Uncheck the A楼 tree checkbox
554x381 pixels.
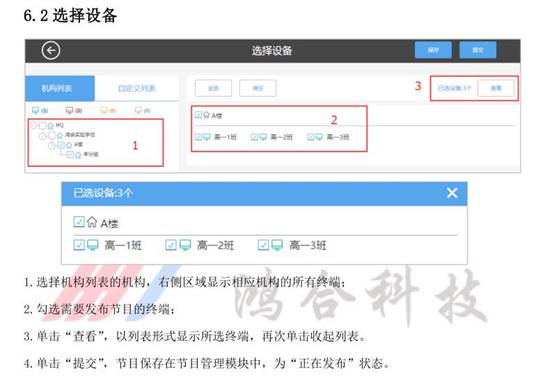60,145
